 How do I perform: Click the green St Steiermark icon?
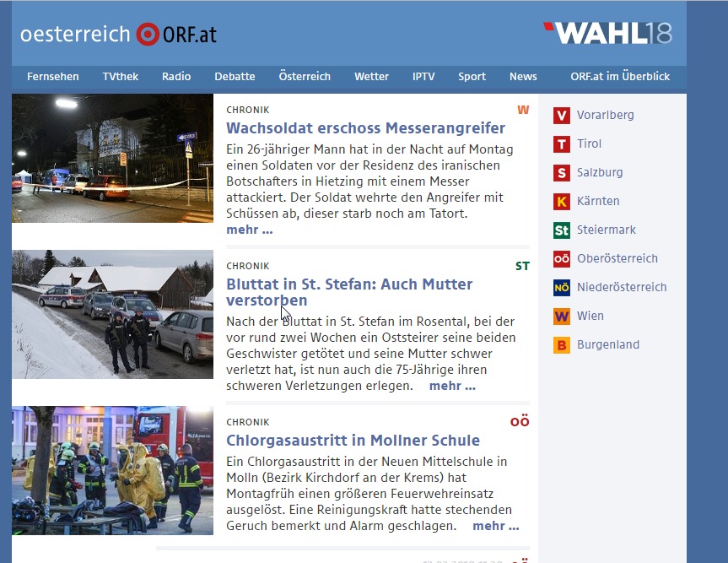click(561, 230)
